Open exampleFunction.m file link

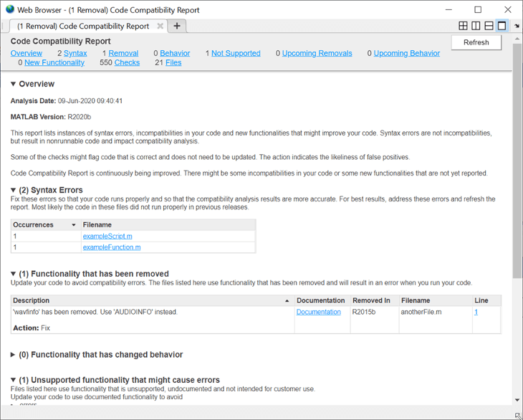click(x=112, y=247)
